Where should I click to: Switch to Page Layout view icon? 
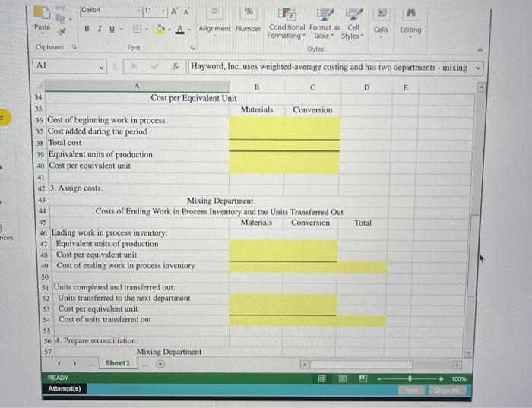pos(343,378)
